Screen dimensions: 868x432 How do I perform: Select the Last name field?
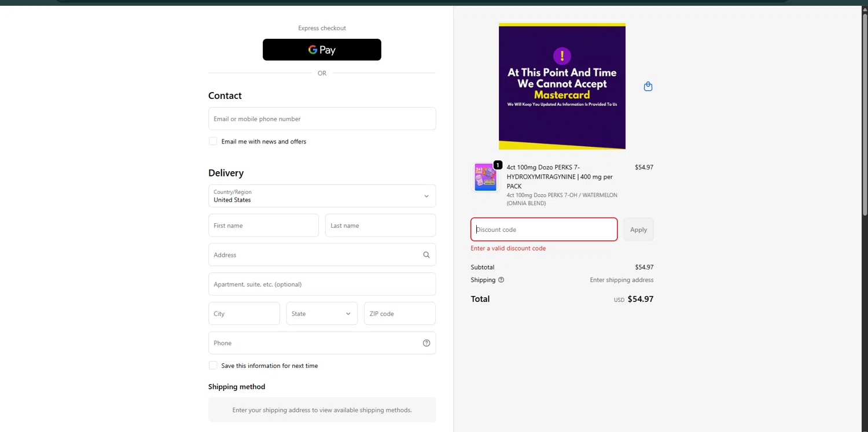pos(380,226)
